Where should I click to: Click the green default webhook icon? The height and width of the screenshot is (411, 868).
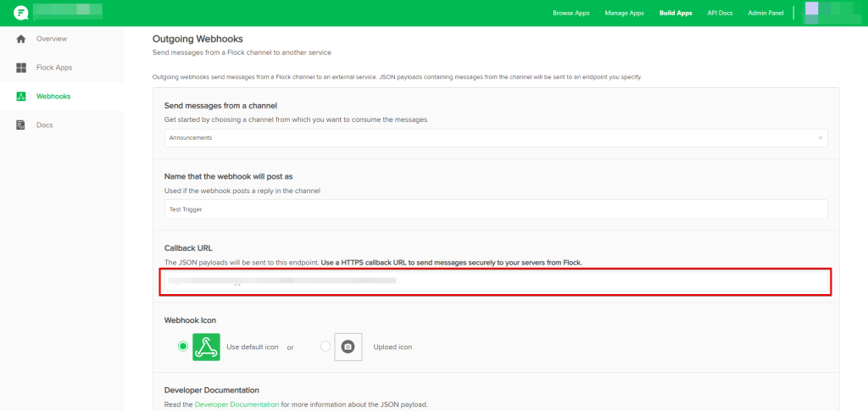click(x=206, y=347)
